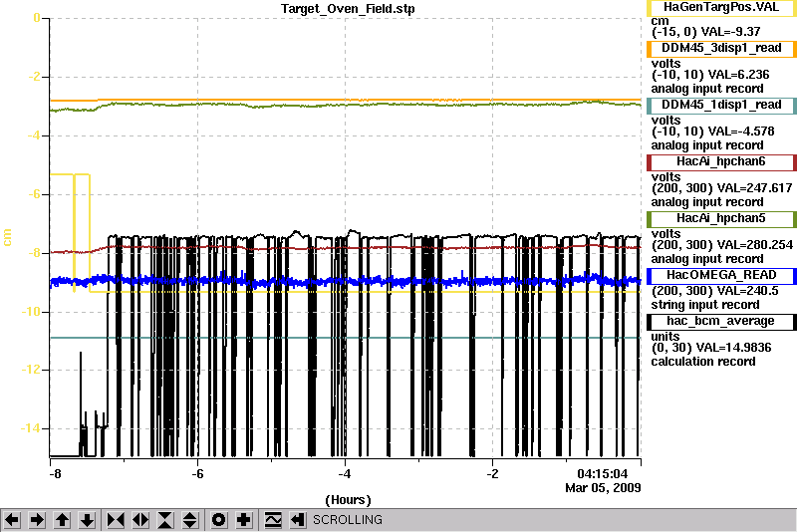The height and width of the screenshot is (532, 797).
Task: Select the DDM45_3disp1_read legend entry
Action: click(721, 48)
